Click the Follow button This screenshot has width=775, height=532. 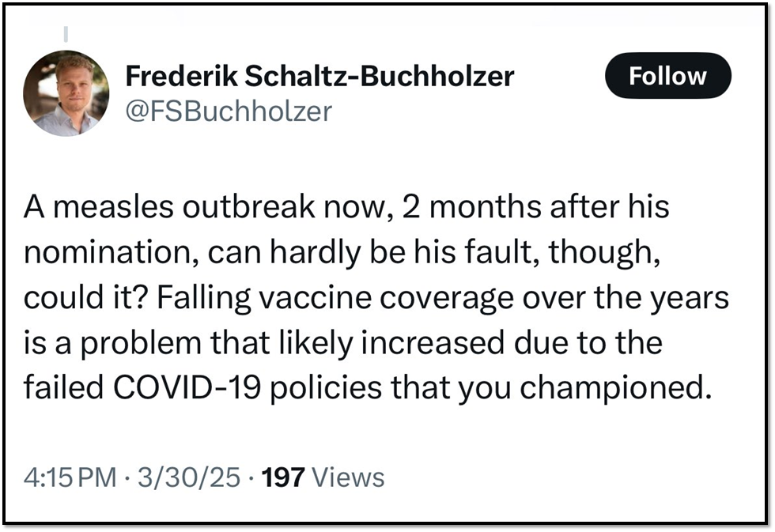click(667, 76)
